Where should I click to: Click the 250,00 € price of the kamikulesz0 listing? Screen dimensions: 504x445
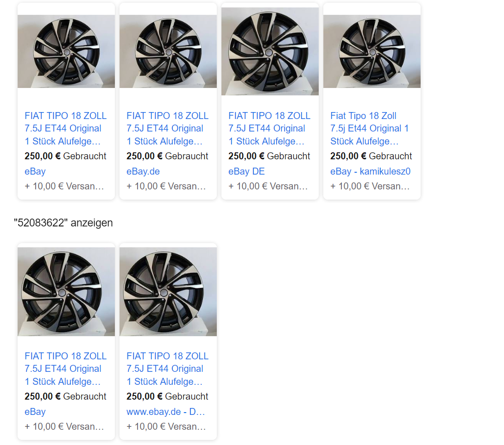click(348, 156)
